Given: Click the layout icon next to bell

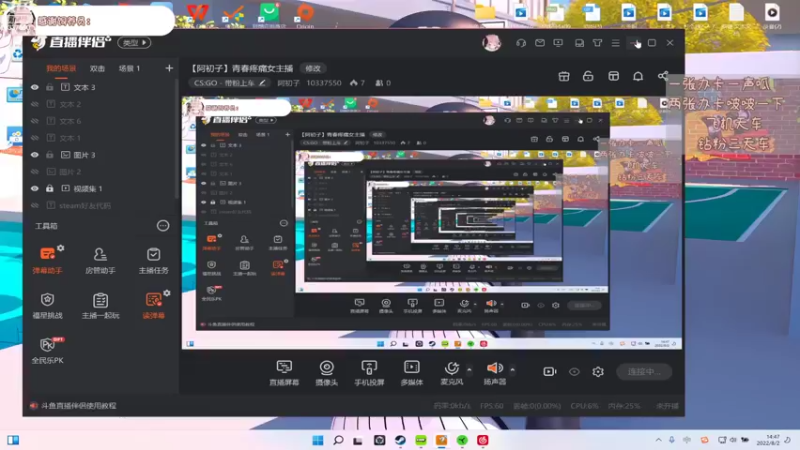Looking at the screenshot, I should point(613,77).
